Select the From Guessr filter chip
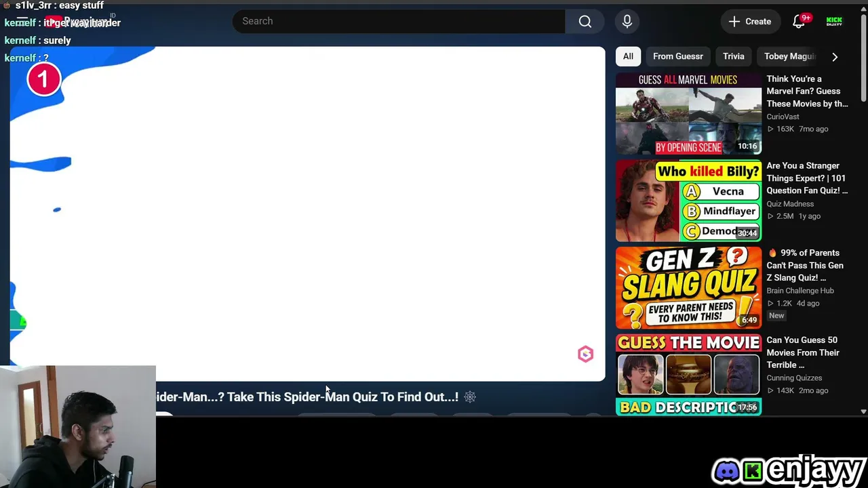Viewport: 868px width, 488px height. click(677, 56)
